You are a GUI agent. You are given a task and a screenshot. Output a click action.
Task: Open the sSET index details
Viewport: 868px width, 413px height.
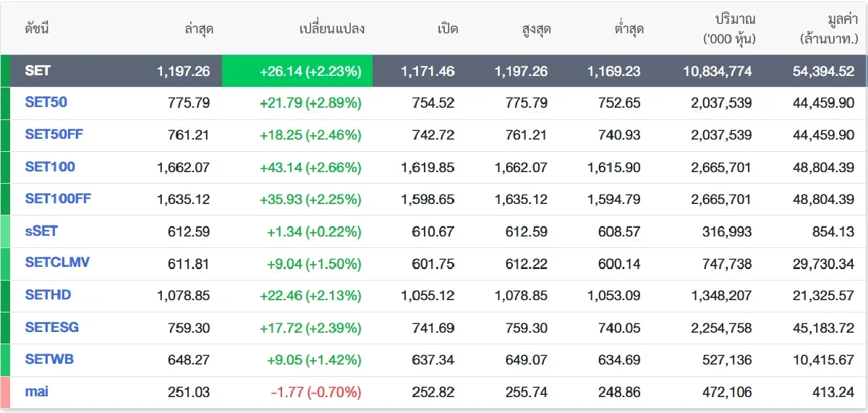[41, 231]
